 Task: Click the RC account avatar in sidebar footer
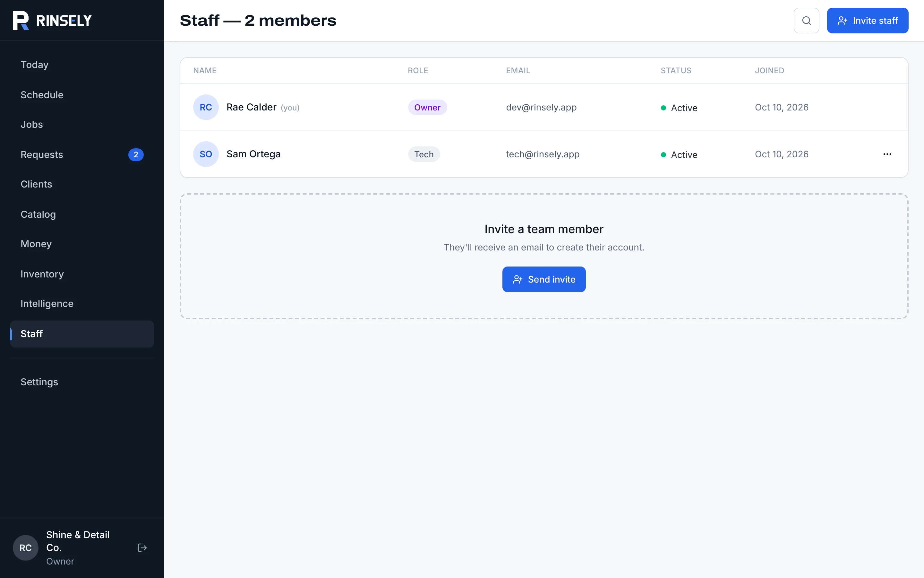[26, 548]
